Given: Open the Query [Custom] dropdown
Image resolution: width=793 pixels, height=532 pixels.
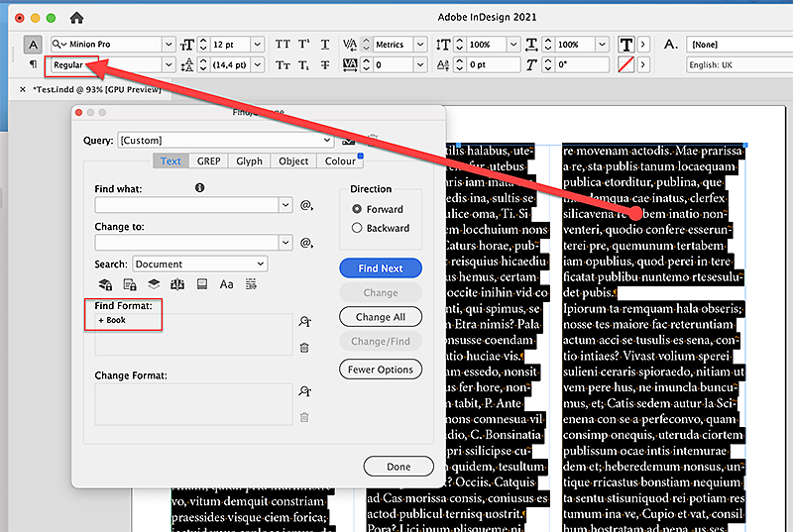Looking at the screenshot, I should pyautogui.click(x=226, y=140).
